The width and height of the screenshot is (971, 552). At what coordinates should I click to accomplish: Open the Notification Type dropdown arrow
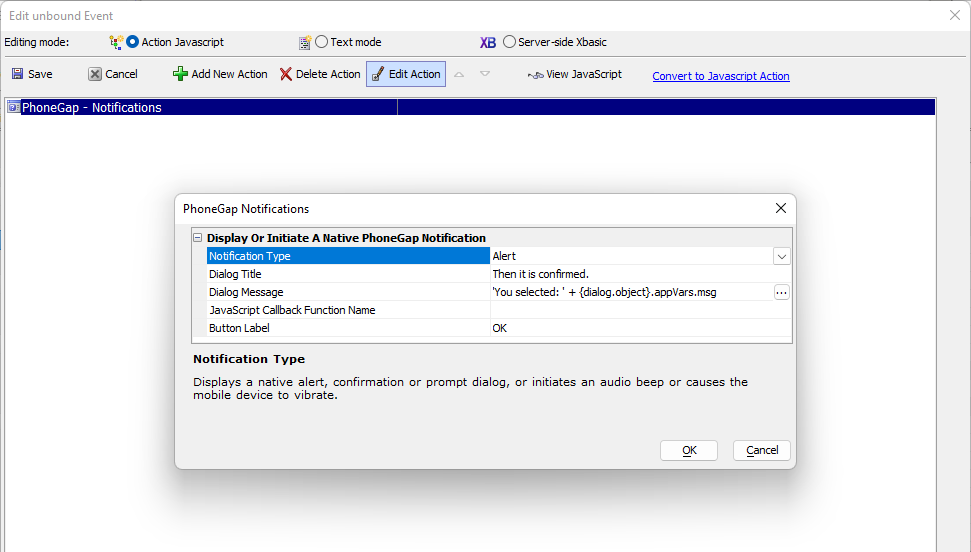point(782,256)
